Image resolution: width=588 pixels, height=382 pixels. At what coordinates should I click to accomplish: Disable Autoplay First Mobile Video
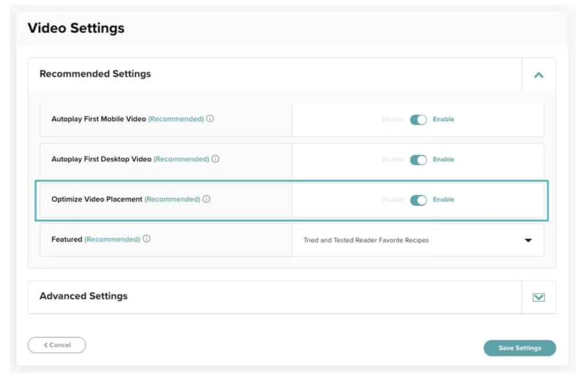(418, 119)
